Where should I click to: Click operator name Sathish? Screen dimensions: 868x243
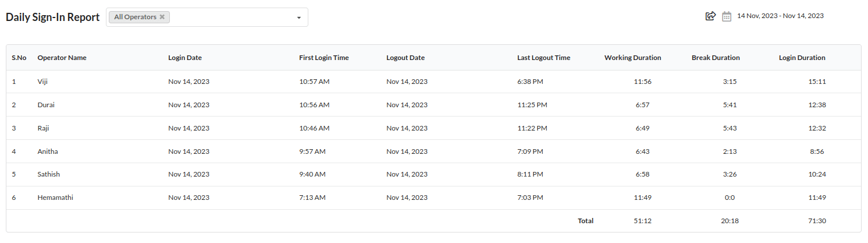point(49,174)
